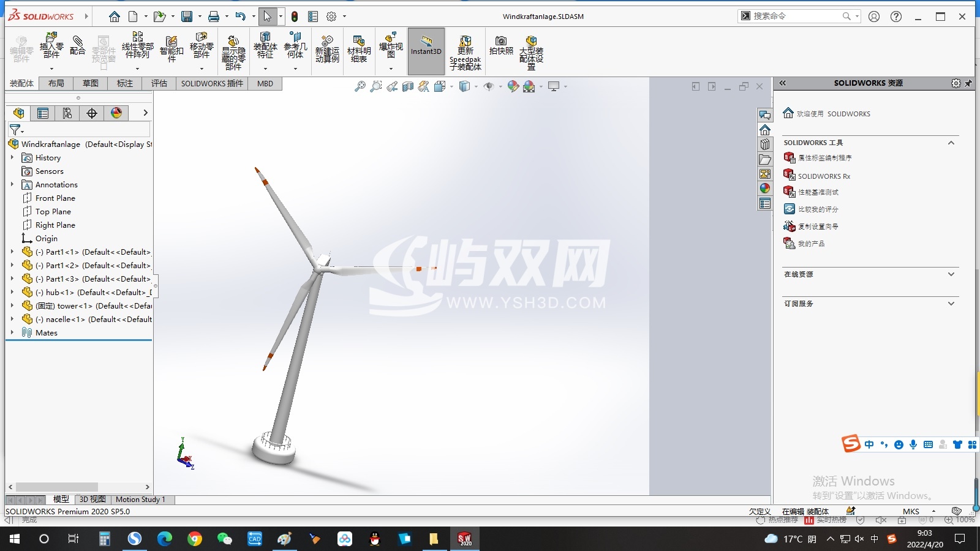
Task: Expand the History tree node
Action: 12,158
